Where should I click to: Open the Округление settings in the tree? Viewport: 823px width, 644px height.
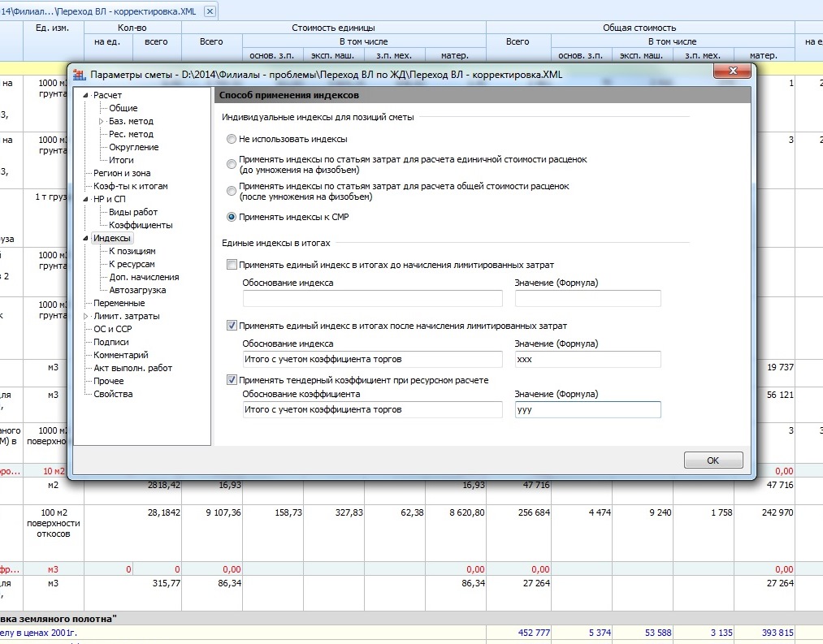click(x=133, y=147)
